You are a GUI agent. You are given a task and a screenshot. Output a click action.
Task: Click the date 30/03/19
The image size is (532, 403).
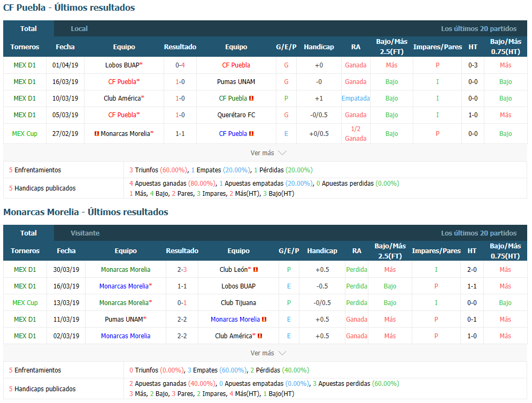tap(66, 270)
